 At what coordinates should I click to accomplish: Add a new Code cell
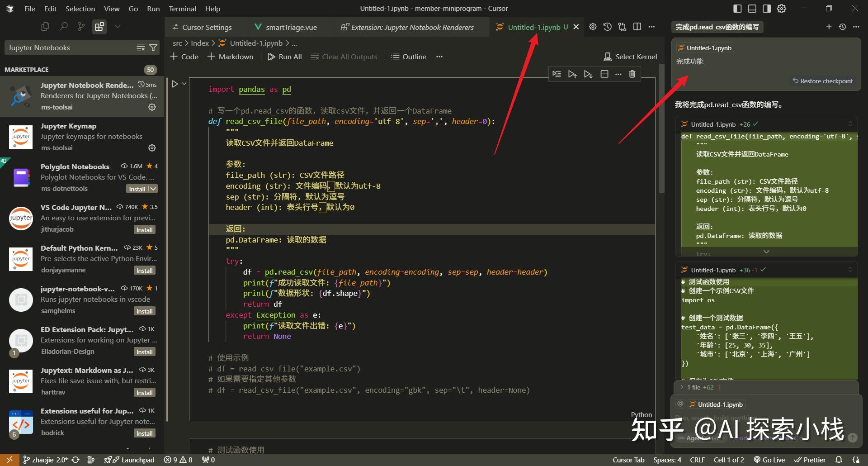pyautogui.click(x=184, y=57)
